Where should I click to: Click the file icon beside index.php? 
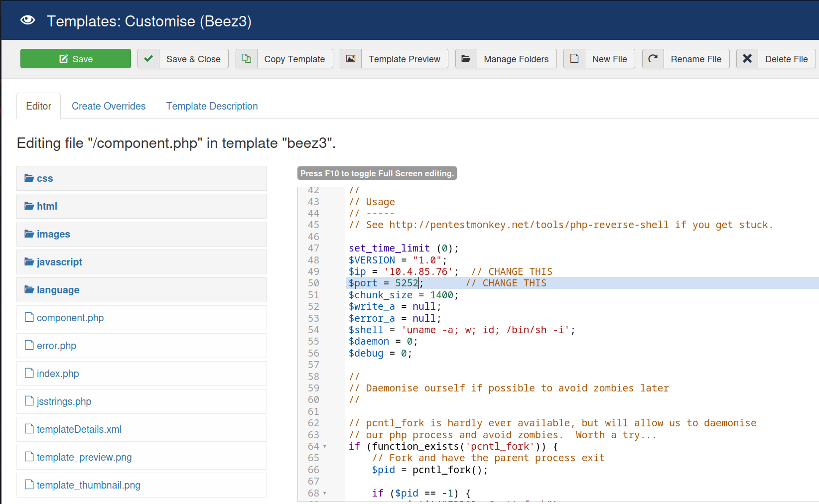click(29, 373)
